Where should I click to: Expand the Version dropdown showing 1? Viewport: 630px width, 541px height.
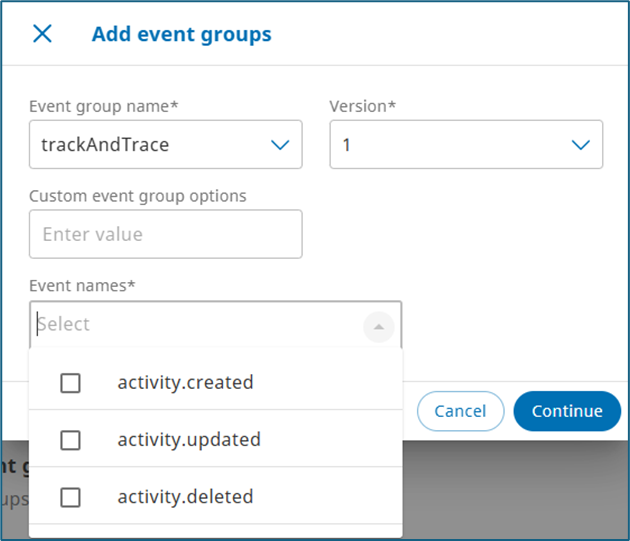click(x=450, y=145)
